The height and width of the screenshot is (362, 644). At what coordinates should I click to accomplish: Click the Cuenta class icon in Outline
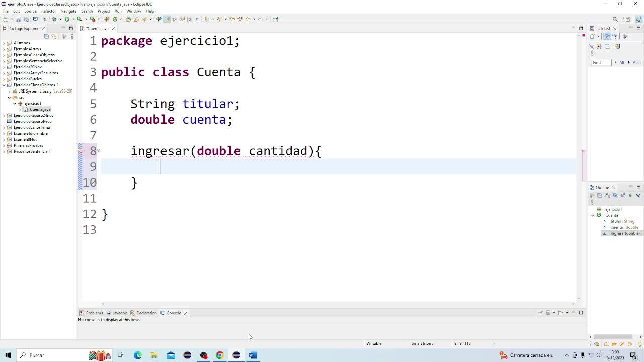tap(599, 215)
